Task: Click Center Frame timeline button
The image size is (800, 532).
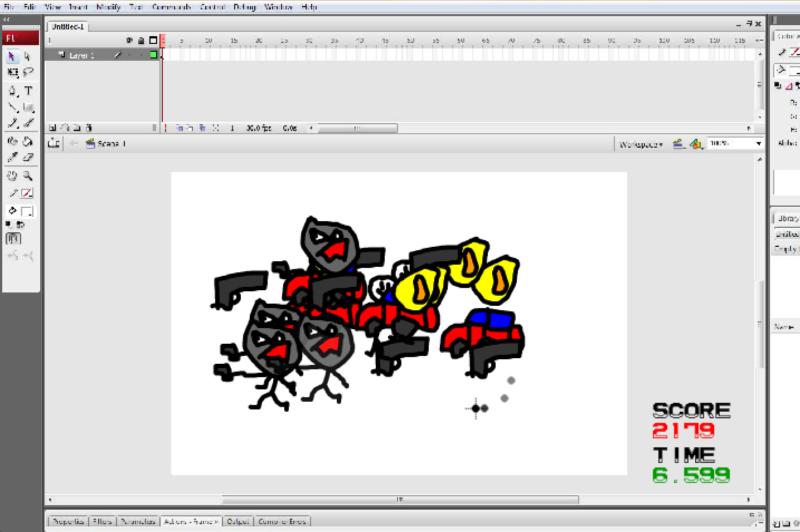Action: click(166, 128)
